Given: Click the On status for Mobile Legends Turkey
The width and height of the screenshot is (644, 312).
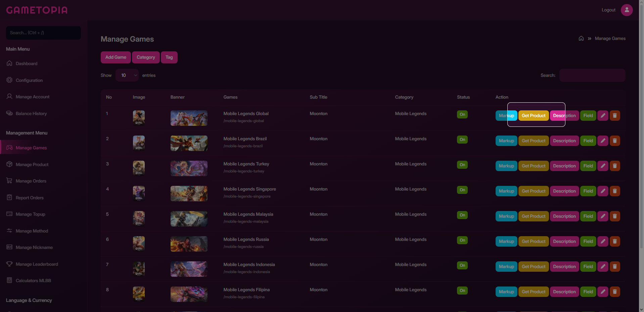Looking at the screenshot, I should (462, 165).
